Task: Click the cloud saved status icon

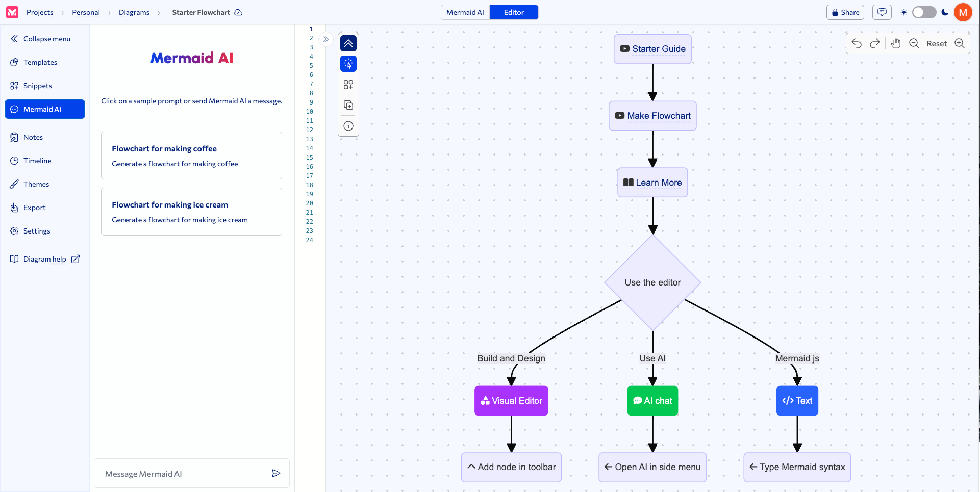Action: [x=238, y=12]
